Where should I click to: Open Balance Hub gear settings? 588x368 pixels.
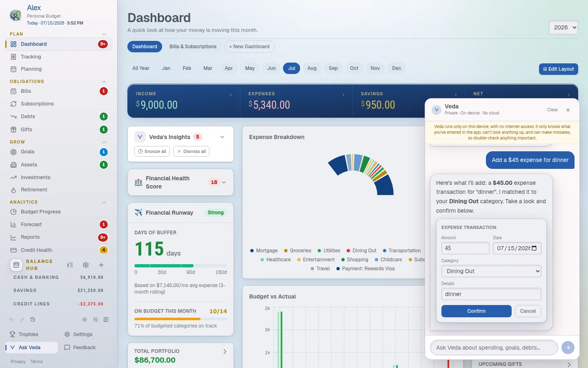coord(86,265)
